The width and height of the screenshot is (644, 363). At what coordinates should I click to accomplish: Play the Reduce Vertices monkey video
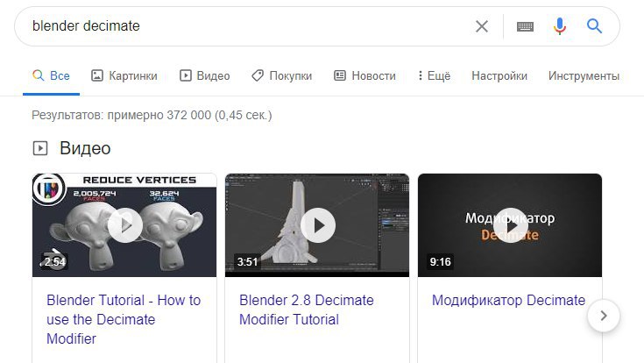(124, 225)
